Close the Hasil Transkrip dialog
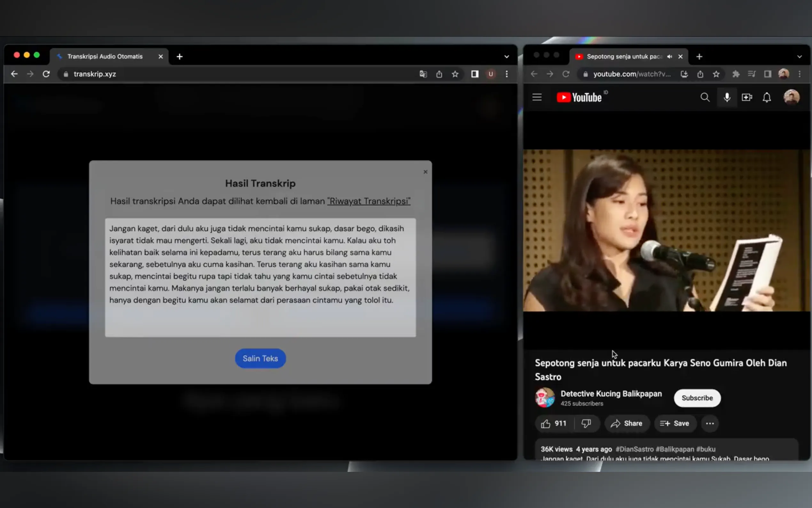Viewport: 812px width, 508px height. 425,172
